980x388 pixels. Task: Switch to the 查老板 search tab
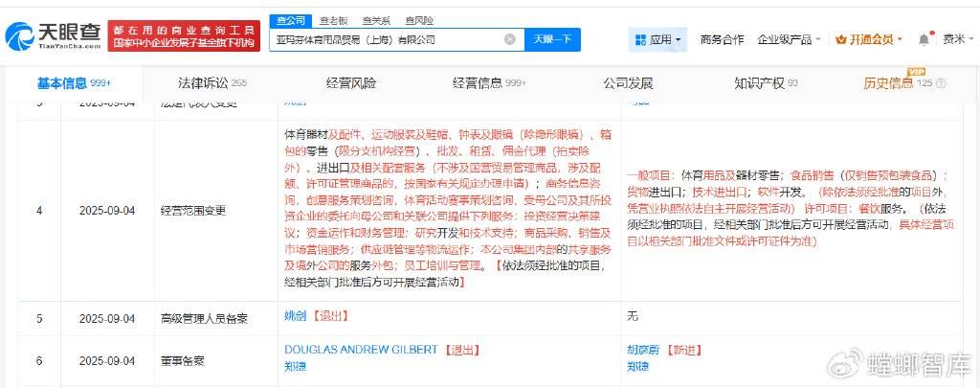333,19
